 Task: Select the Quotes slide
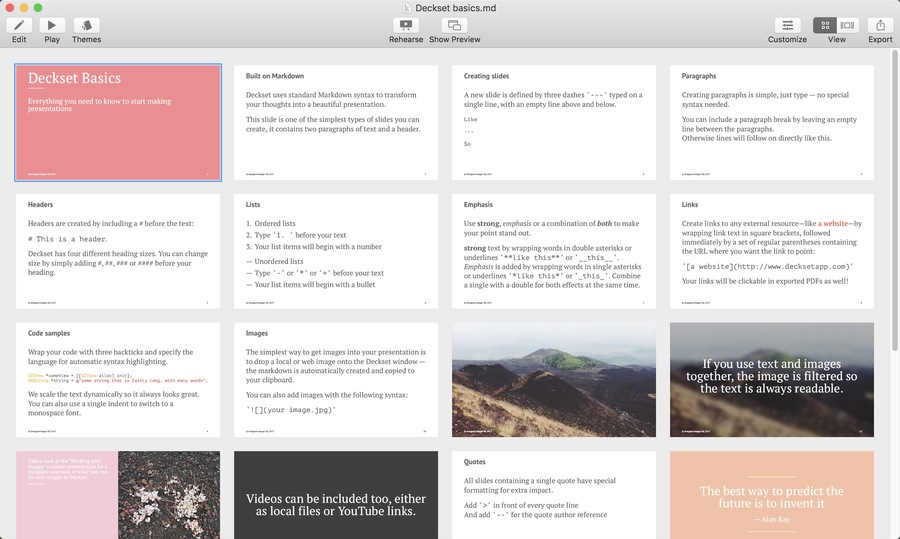tap(554, 495)
